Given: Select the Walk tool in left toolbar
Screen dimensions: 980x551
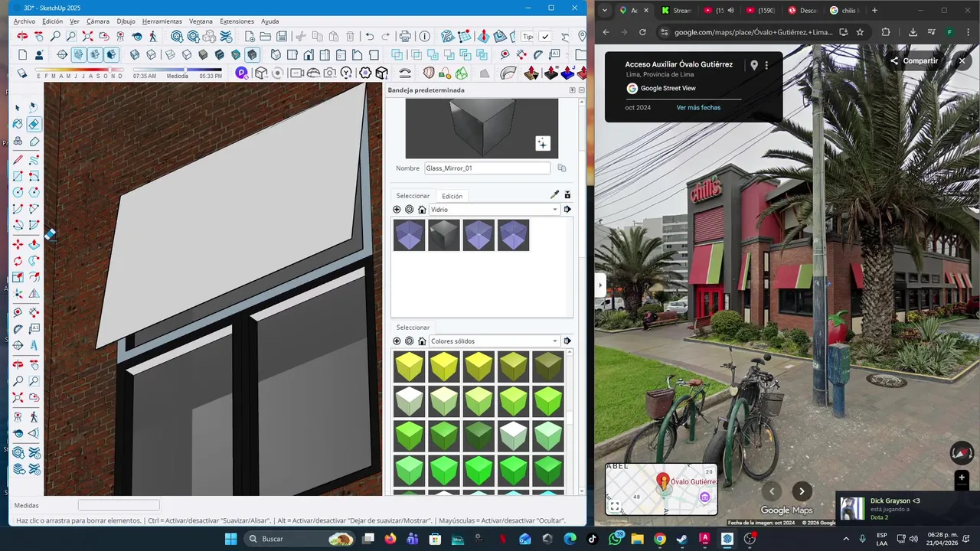Looking at the screenshot, I should coord(34,416).
